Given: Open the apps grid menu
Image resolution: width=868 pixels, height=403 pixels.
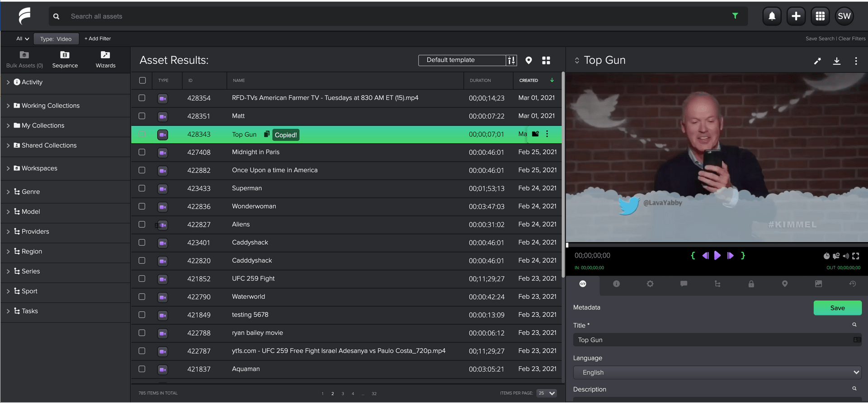Looking at the screenshot, I should click(820, 16).
